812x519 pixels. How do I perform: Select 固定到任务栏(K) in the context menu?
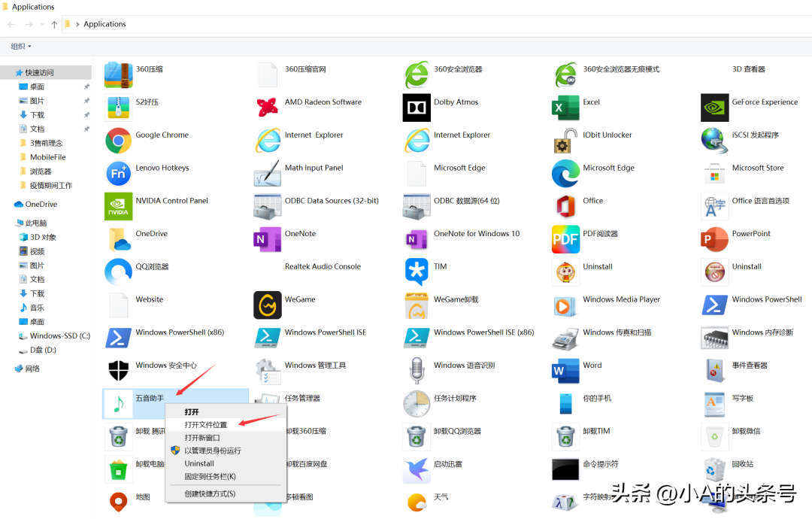pos(211,477)
